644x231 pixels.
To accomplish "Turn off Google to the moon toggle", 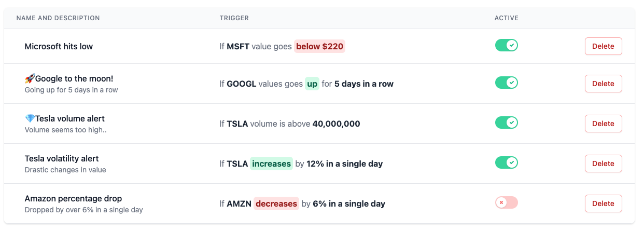I will tap(507, 83).
